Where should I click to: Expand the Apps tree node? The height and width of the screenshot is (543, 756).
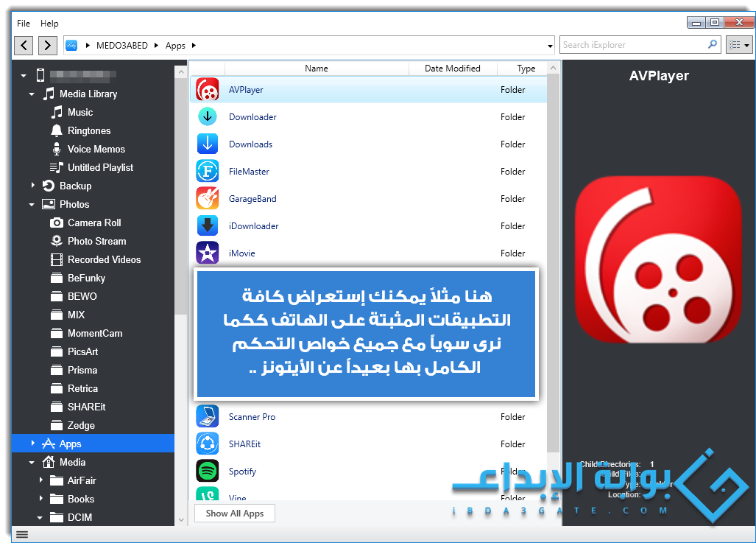click(x=33, y=443)
